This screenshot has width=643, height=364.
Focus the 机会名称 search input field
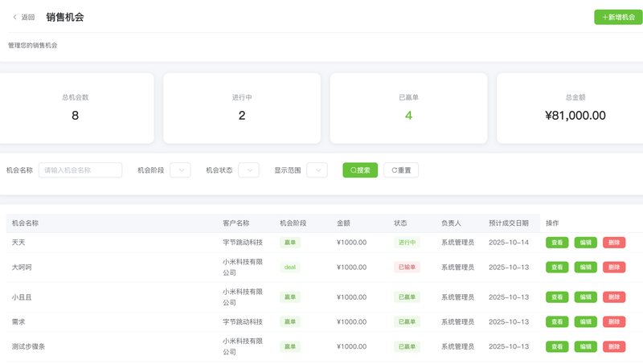point(80,170)
